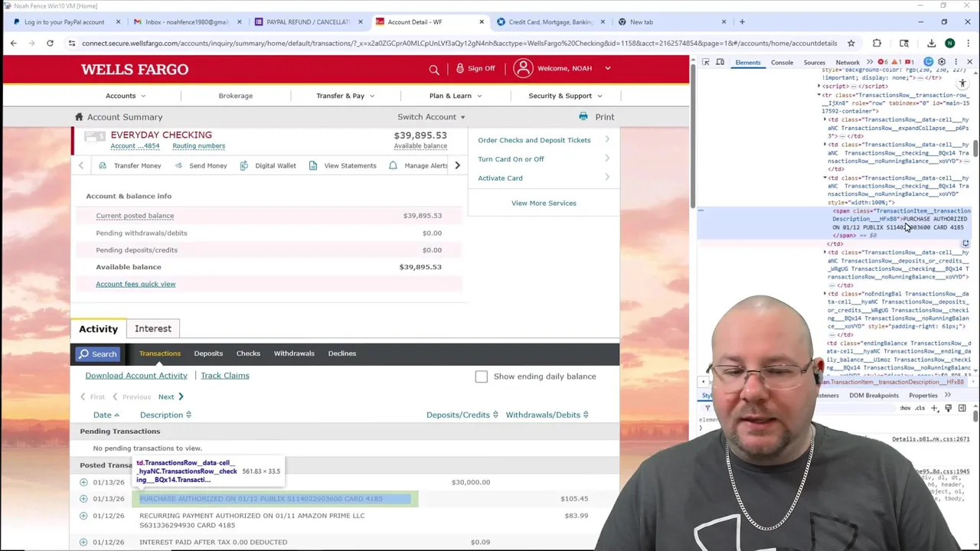Click the Chrome profile avatar N
Image resolution: width=980 pixels, height=551 pixels.
tap(949, 43)
